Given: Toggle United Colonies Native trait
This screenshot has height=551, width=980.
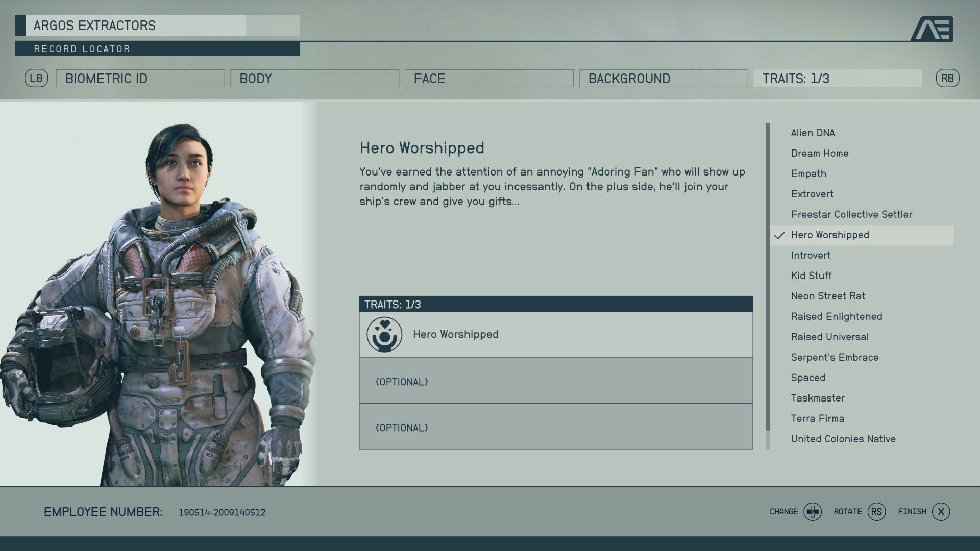Looking at the screenshot, I should click(x=842, y=438).
